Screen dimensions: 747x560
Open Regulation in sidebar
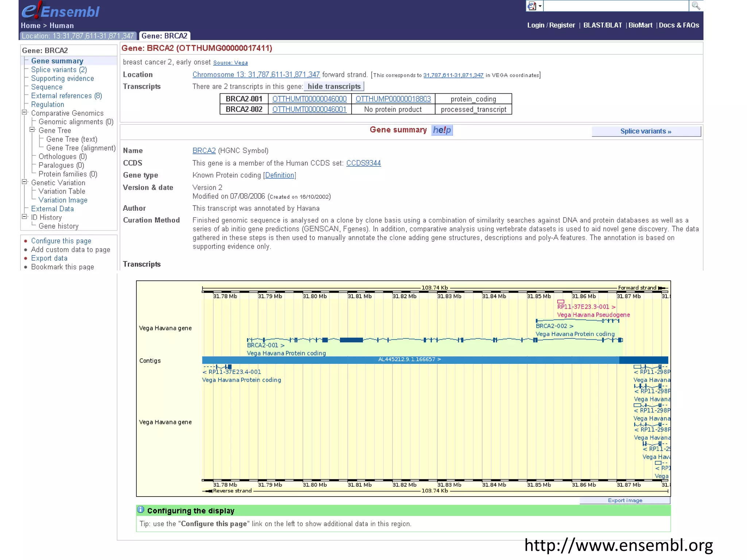(x=47, y=105)
